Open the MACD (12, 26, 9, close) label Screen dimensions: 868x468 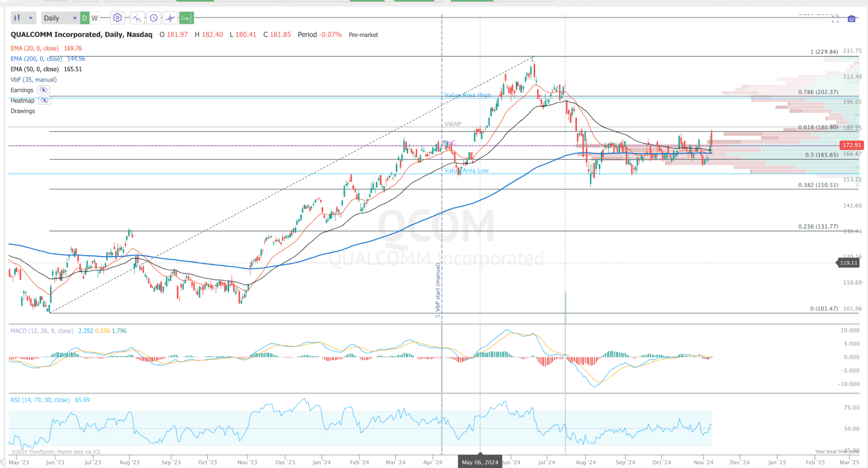42,331
